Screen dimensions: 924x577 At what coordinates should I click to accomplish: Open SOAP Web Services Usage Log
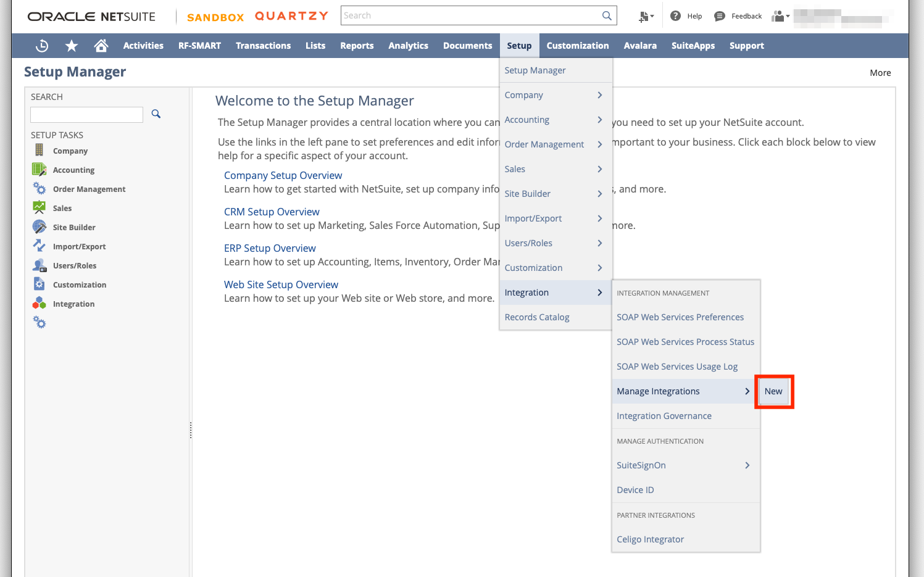(686, 367)
